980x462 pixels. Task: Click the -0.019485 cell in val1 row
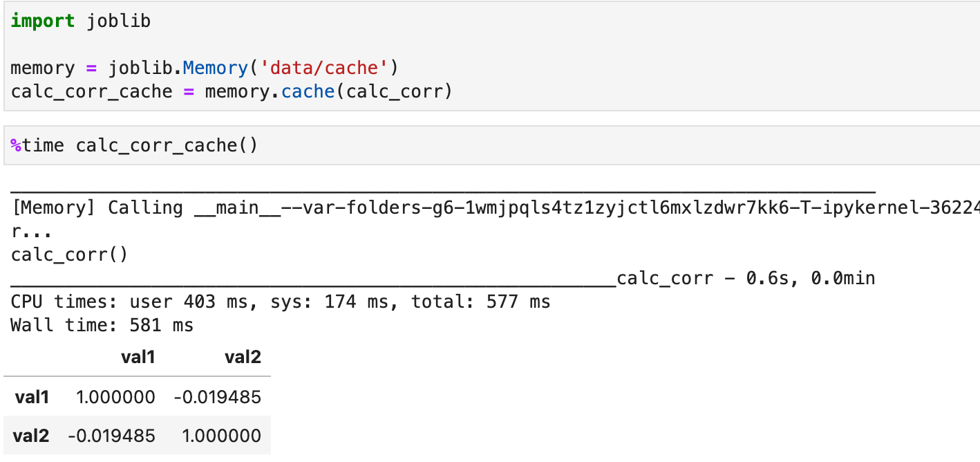[x=217, y=397]
